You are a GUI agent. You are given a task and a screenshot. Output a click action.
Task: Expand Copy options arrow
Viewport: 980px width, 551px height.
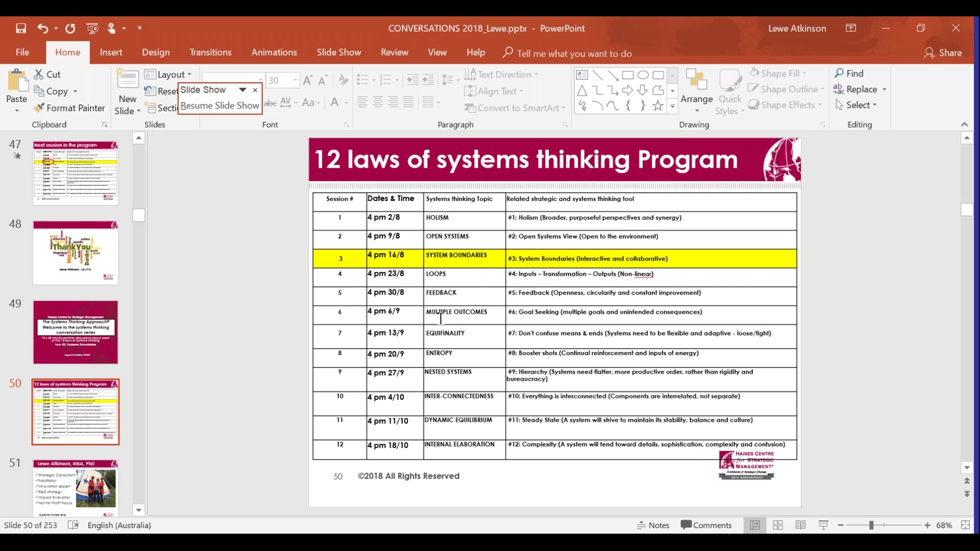pyautogui.click(x=75, y=91)
